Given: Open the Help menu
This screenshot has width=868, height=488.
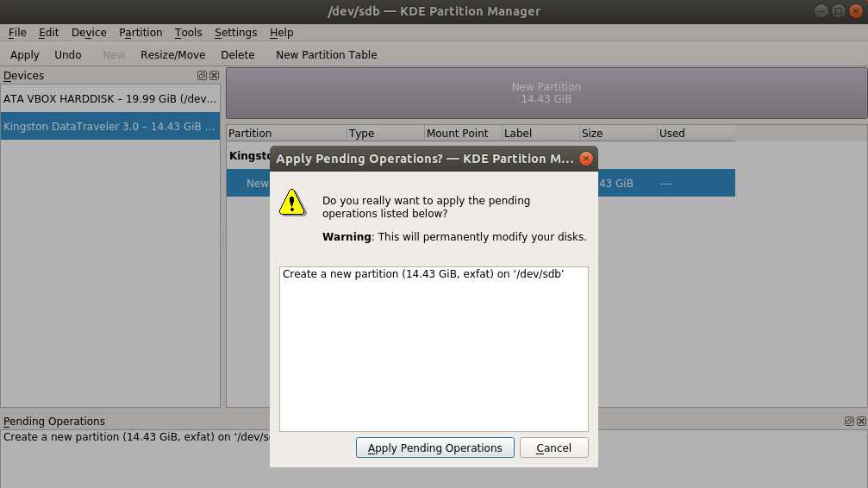Looking at the screenshot, I should pos(281,33).
